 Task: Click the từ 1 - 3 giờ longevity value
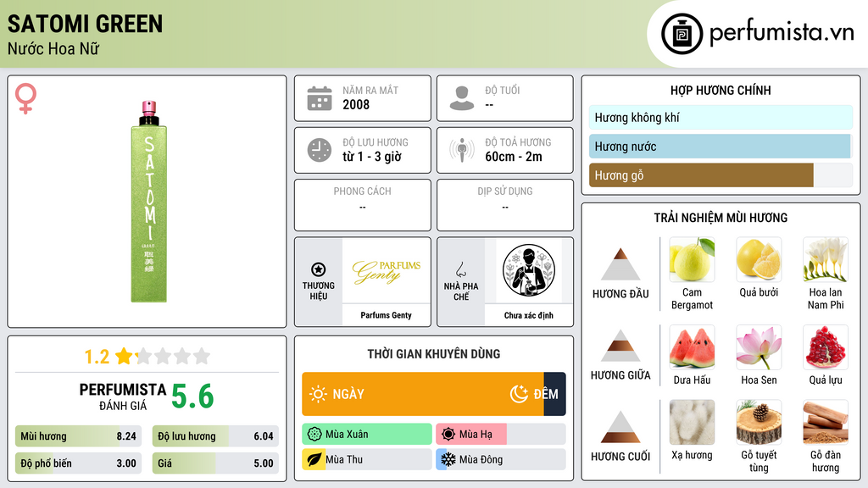point(372,157)
